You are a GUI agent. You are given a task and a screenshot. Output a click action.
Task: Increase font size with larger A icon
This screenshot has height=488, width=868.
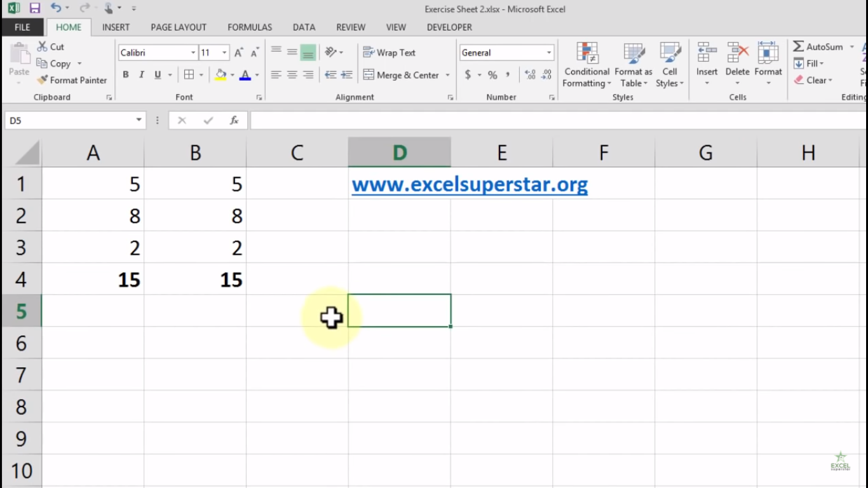[239, 53]
